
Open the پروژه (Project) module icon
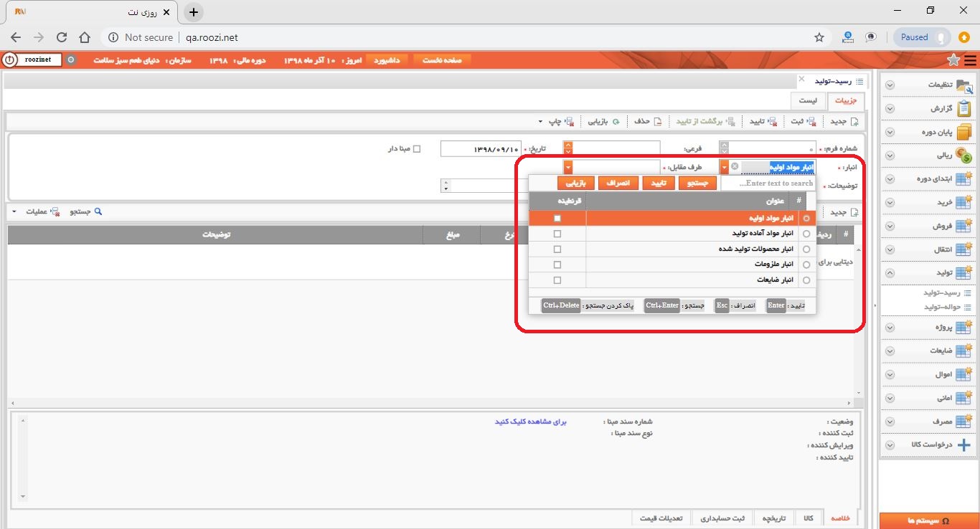pyautogui.click(x=964, y=327)
